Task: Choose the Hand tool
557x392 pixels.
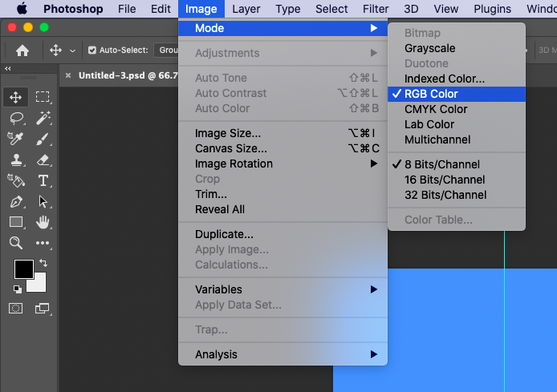Action: [43, 222]
